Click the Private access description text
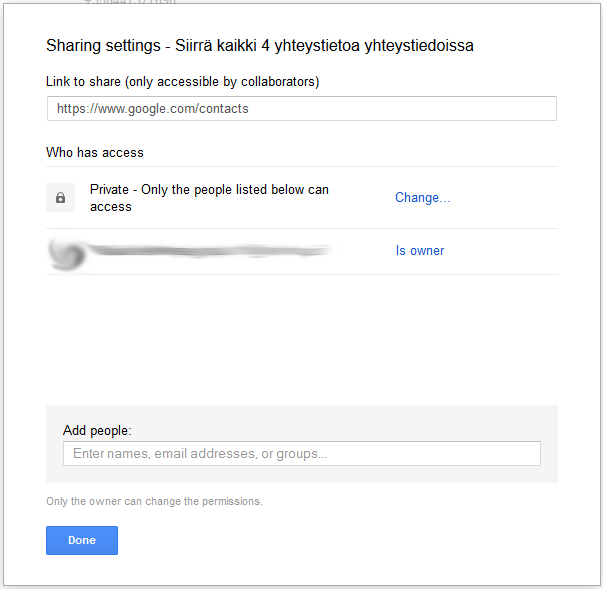Screen dimensions: 603x589 coord(209,190)
